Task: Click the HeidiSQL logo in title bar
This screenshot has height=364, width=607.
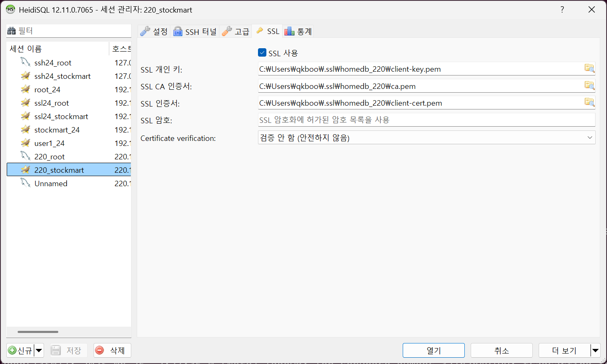Action: [x=10, y=10]
